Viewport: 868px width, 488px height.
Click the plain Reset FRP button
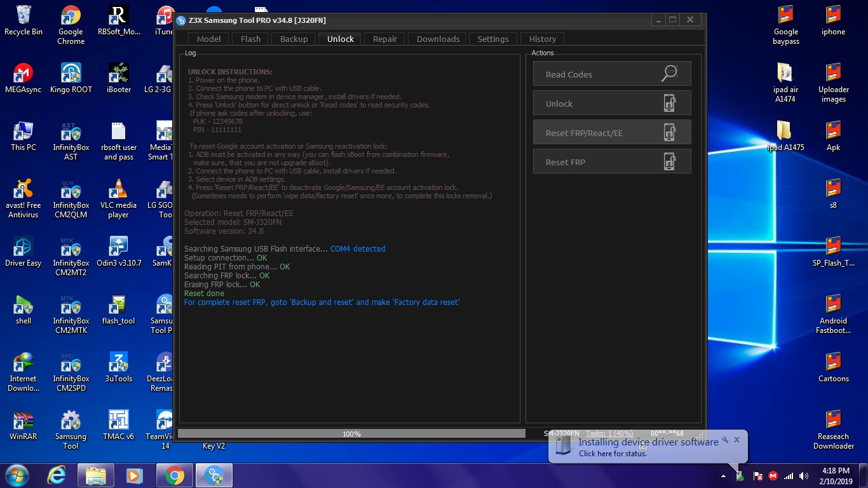click(x=612, y=161)
